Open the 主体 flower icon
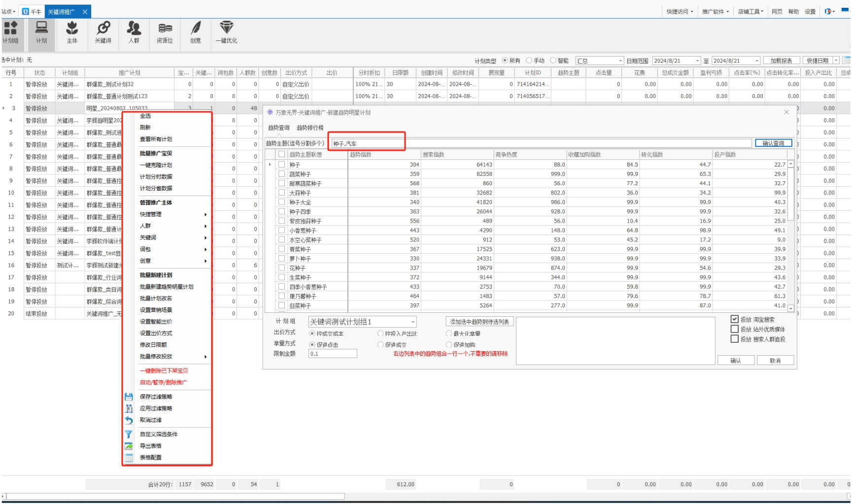The height and width of the screenshot is (504, 853). point(72,33)
